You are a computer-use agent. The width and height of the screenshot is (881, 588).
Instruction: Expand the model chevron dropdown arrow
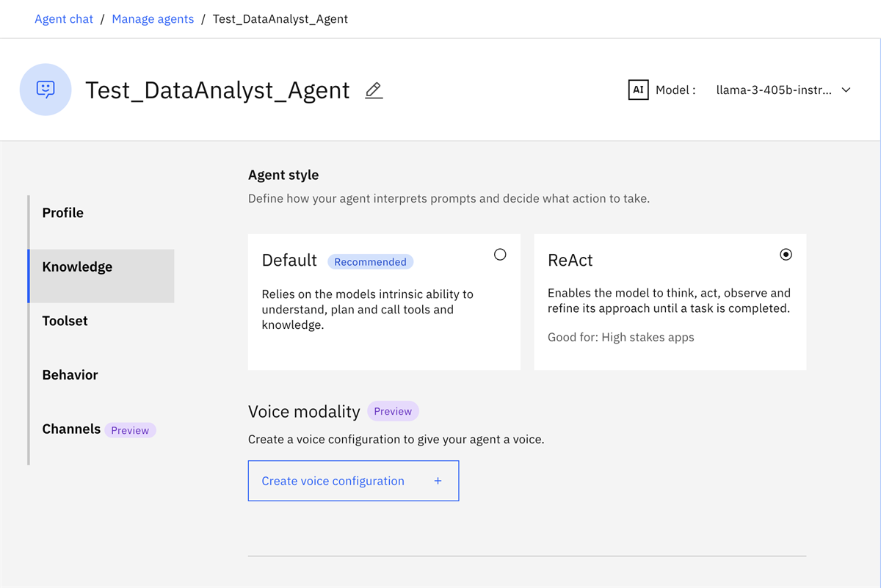(846, 90)
